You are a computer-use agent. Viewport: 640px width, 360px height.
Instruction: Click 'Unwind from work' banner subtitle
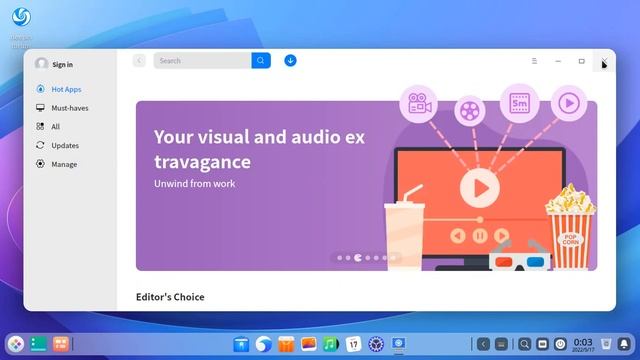coord(195,184)
